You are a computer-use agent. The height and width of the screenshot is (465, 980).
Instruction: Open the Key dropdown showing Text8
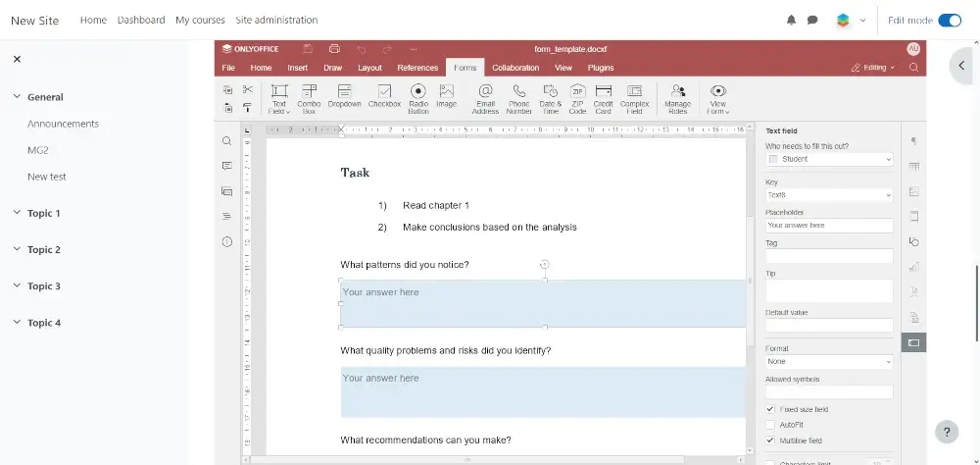pyautogui.click(x=828, y=195)
